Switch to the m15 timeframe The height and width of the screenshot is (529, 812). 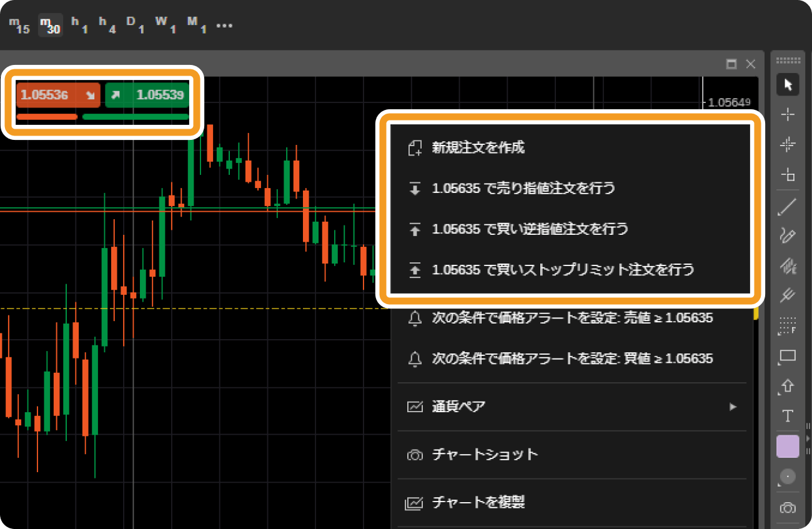click(19, 25)
